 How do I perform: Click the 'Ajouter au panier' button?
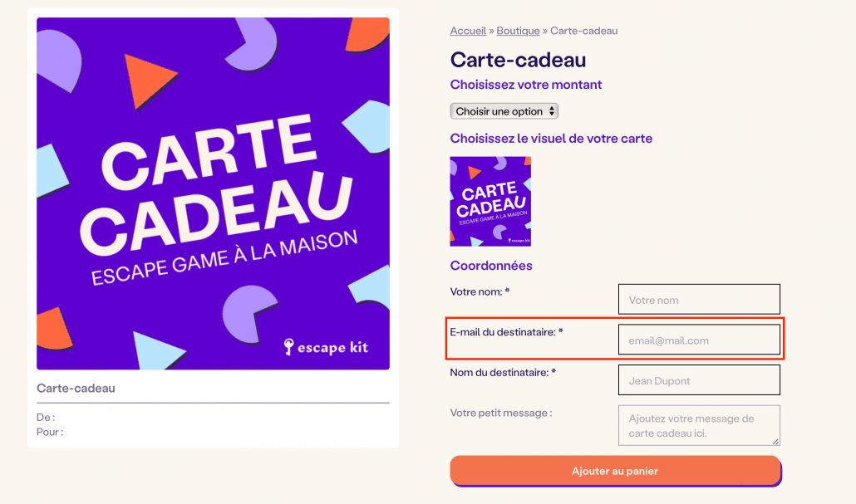[x=615, y=471]
